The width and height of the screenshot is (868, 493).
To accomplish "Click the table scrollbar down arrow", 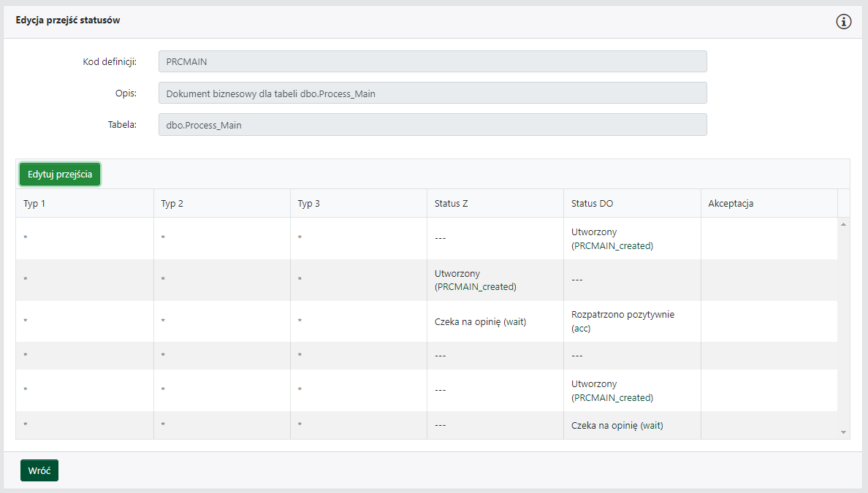I will pyautogui.click(x=844, y=432).
